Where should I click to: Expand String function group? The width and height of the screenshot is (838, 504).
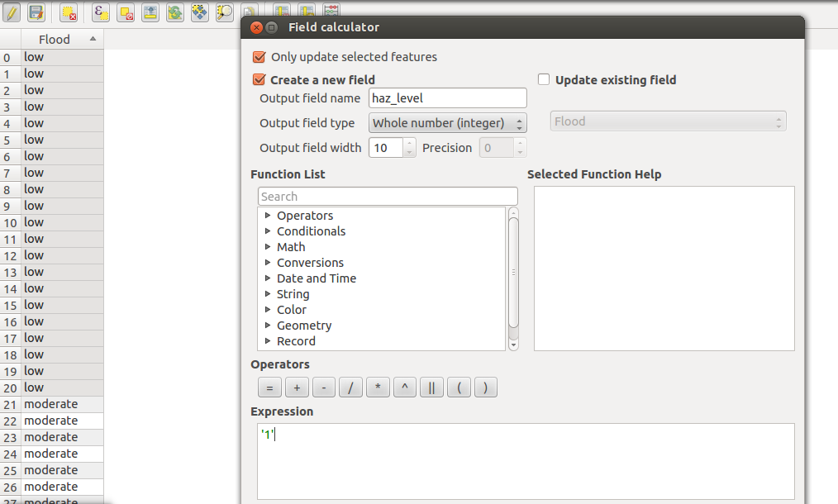(x=268, y=293)
